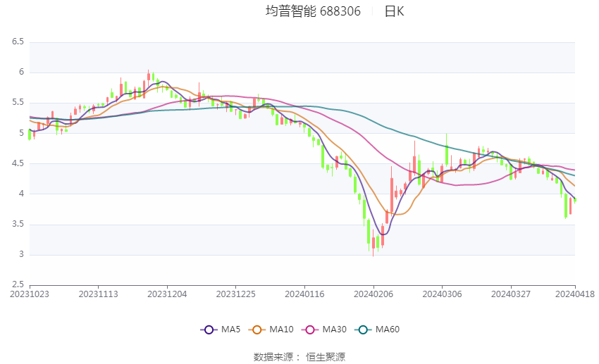Click the lowest candlestick near 20240206
The width and height of the screenshot is (599, 364).
click(373, 243)
